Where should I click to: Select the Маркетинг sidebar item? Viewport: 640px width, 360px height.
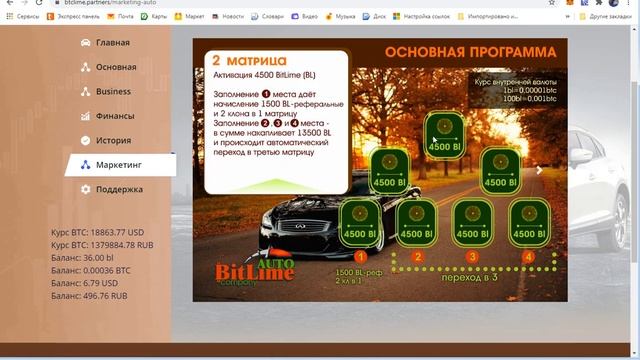tap(120, 165)
